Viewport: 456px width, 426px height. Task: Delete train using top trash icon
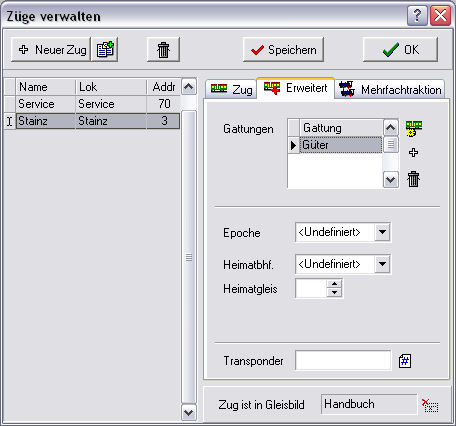click(x=163, y=50)
